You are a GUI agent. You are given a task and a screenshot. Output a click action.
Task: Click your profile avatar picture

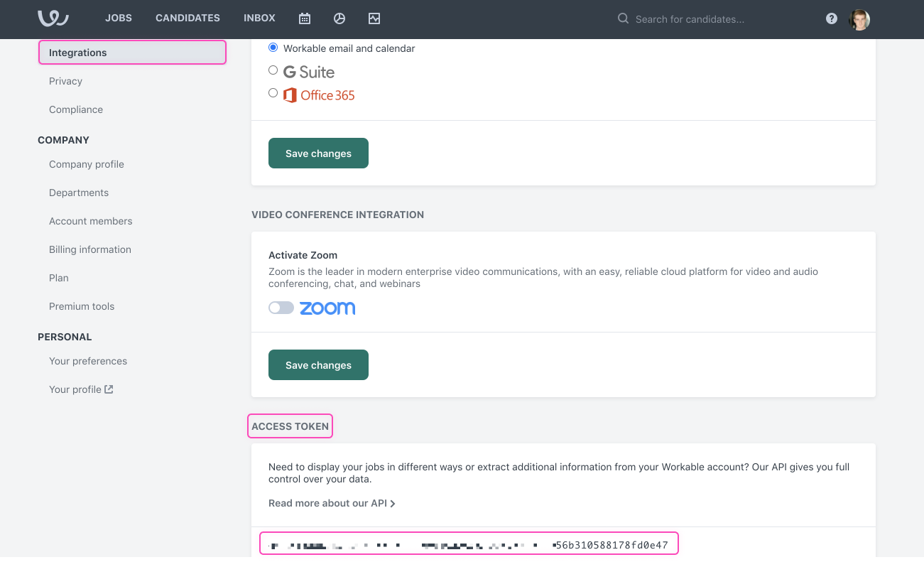tap(859, 19)
